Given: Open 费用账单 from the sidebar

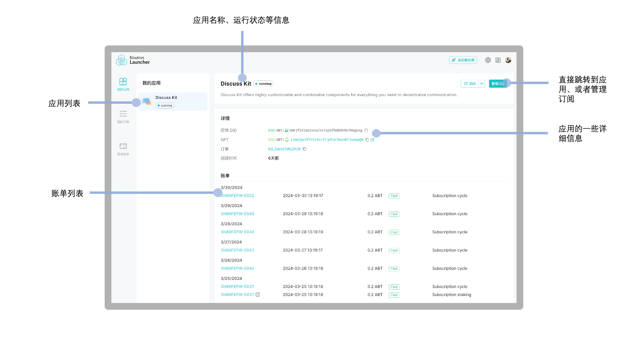Looking at the screenshot, I should coord(123,147).
